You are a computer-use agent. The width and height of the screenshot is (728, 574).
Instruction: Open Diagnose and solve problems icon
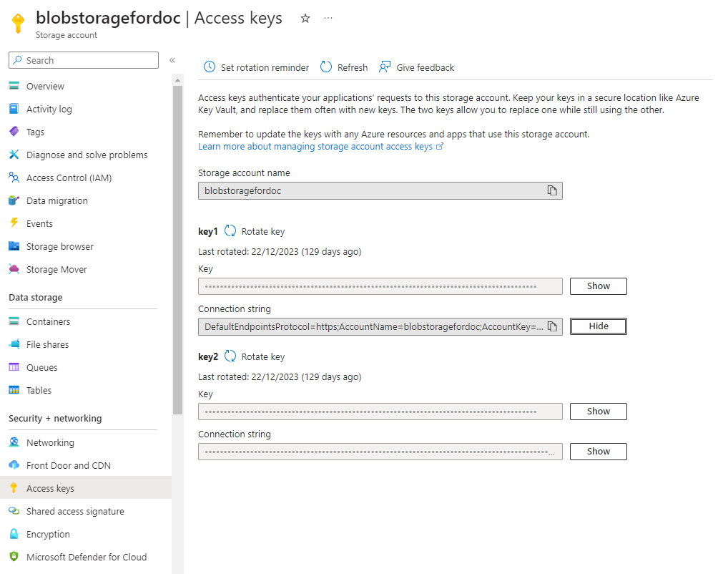(x=14, y=155)
